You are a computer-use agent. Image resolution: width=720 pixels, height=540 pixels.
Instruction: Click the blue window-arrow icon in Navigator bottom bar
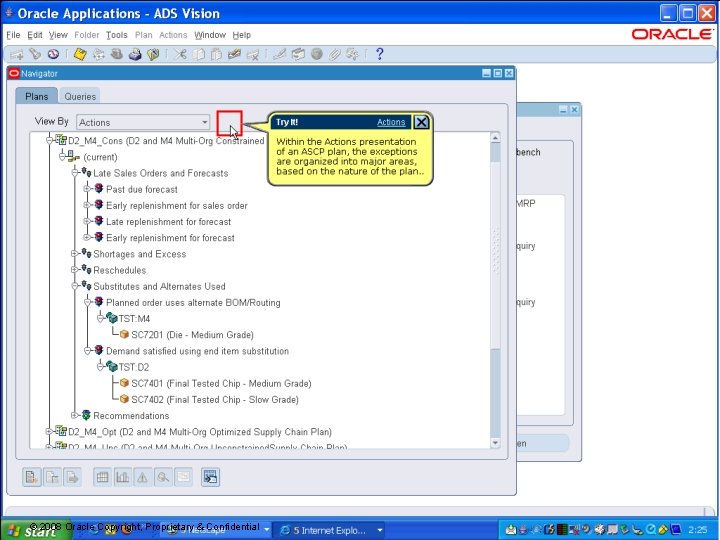210,478
